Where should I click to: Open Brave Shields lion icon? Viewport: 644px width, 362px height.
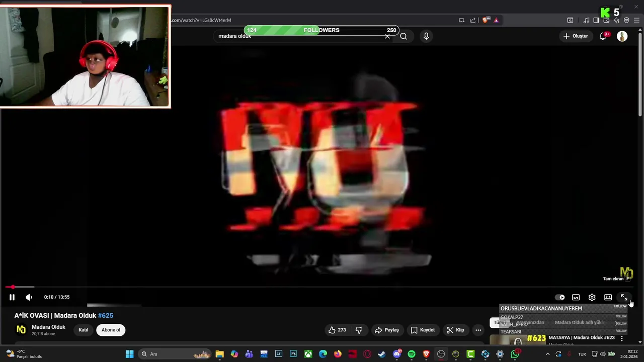(485, 20)
